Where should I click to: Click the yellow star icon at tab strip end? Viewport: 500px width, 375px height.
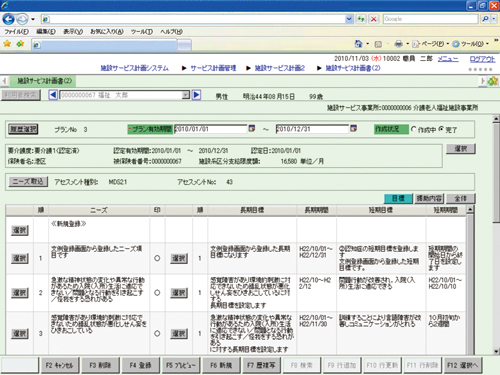493,81
